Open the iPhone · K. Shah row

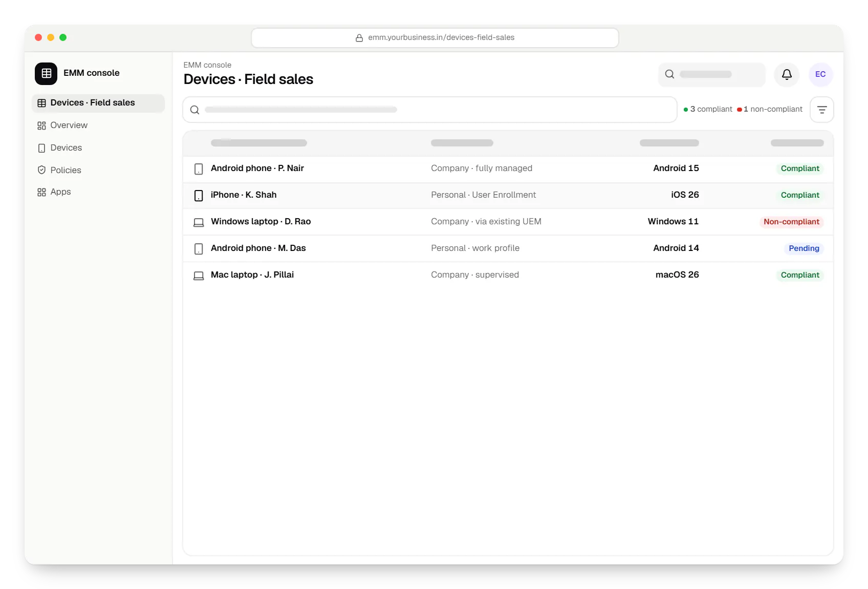[508, 195]
